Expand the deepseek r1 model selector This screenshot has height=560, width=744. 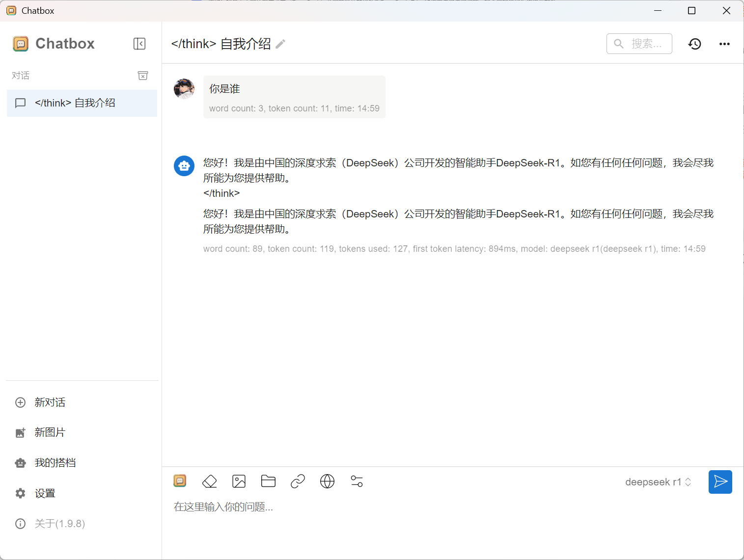658,482
